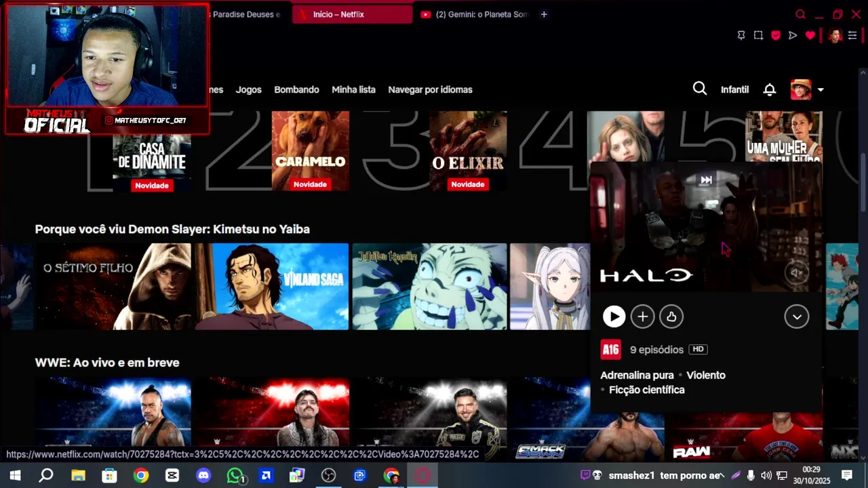Open Discord from taskbar
The width and height of the screenshot is (868, 488).
pos(203,476)
